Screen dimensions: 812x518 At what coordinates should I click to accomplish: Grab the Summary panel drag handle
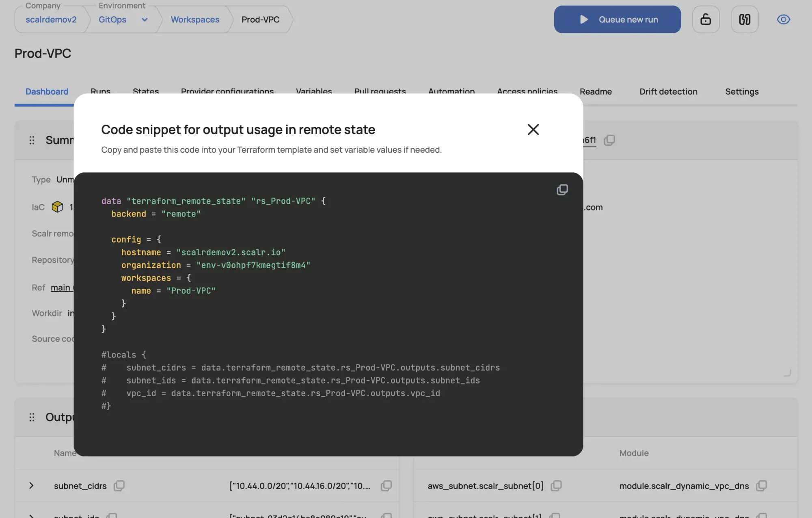(x=32, y=140)
